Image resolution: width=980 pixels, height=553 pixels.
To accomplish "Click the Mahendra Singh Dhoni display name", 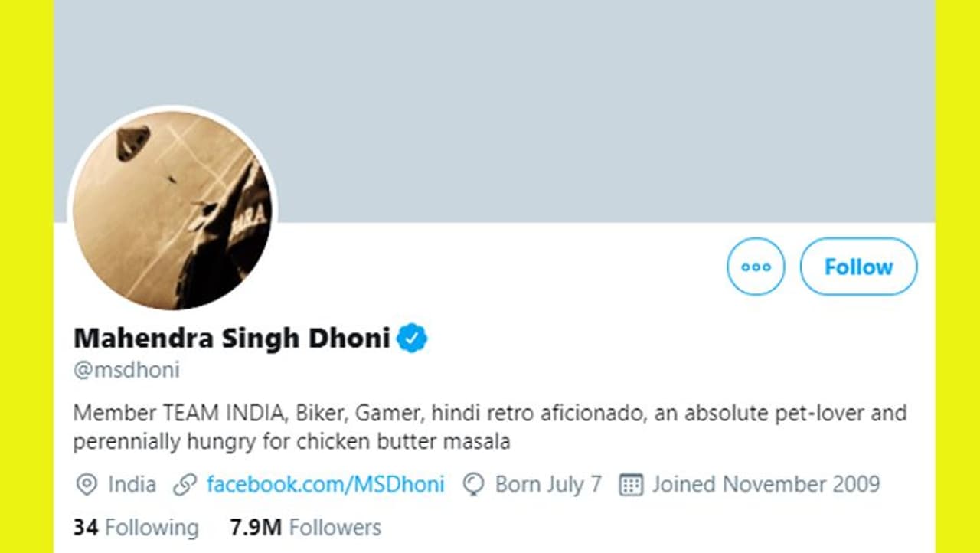I will click(231, 338).
